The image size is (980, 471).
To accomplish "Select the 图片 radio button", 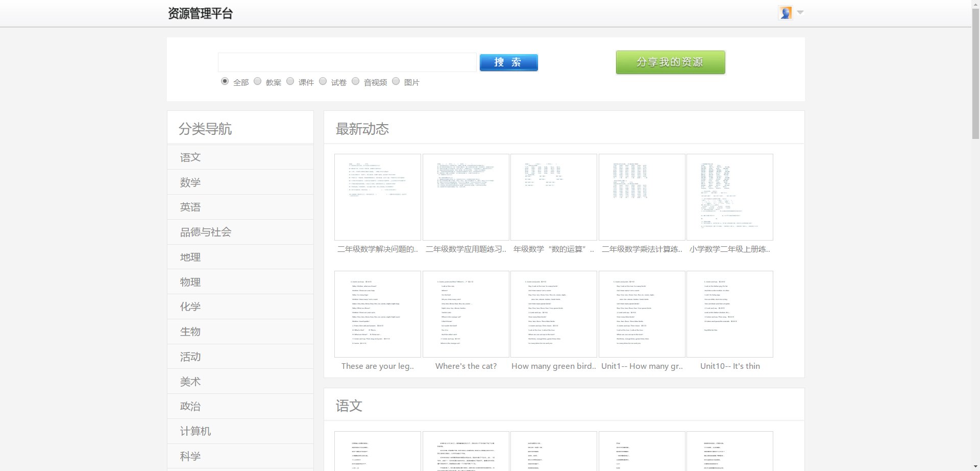I will click(x=396, y=81).
